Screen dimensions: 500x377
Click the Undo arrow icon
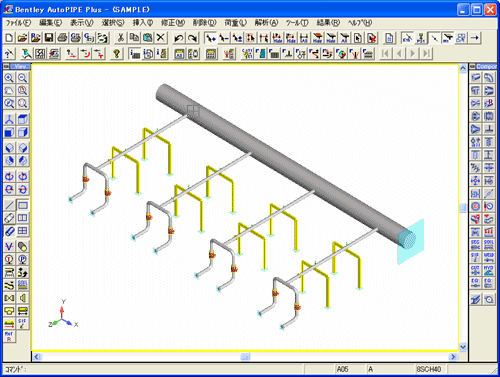point(179,38)
